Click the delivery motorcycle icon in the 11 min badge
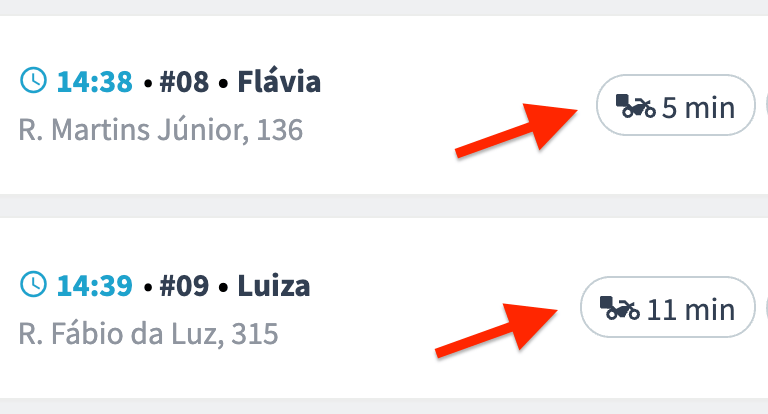Image resolution: width=768 pixels, height=414 pixels. (620, 308)
